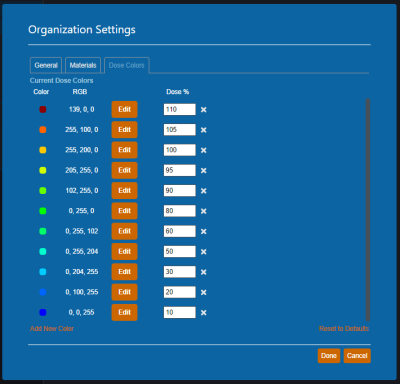Image resolution: width=400 pixels, height=384 pixels.
Task: Delete the 30 dose color row
Action: 204,272
